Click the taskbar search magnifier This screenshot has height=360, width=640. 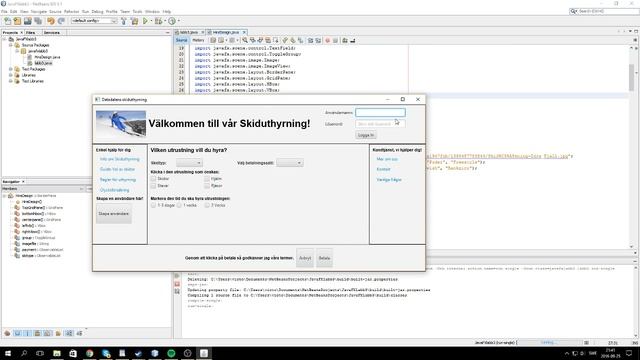pyautogui.click(x=24, y=353)
